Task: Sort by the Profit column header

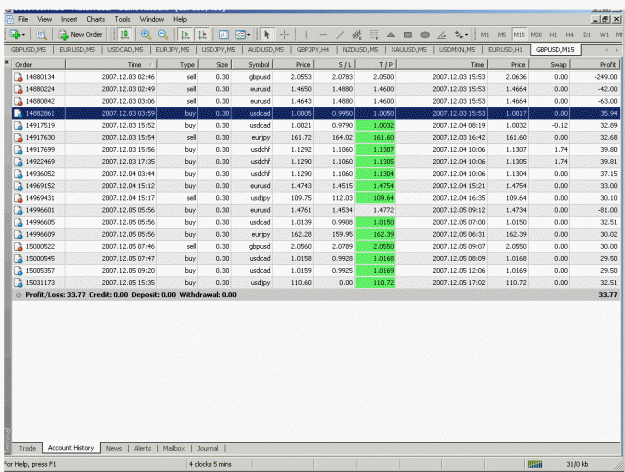Action: 595,64
